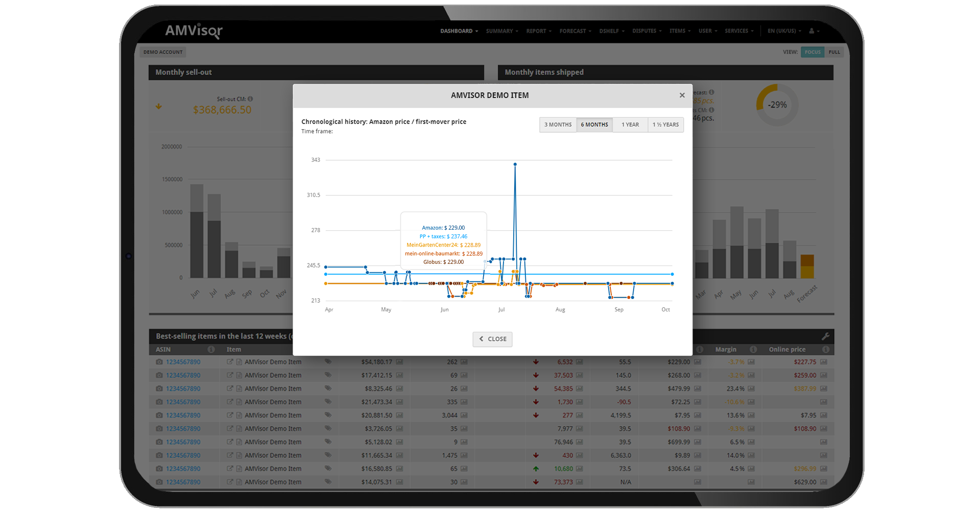This screenshot has width=980, height=516.
Task: Open the FORECAST menu
Action: point(575,31)
